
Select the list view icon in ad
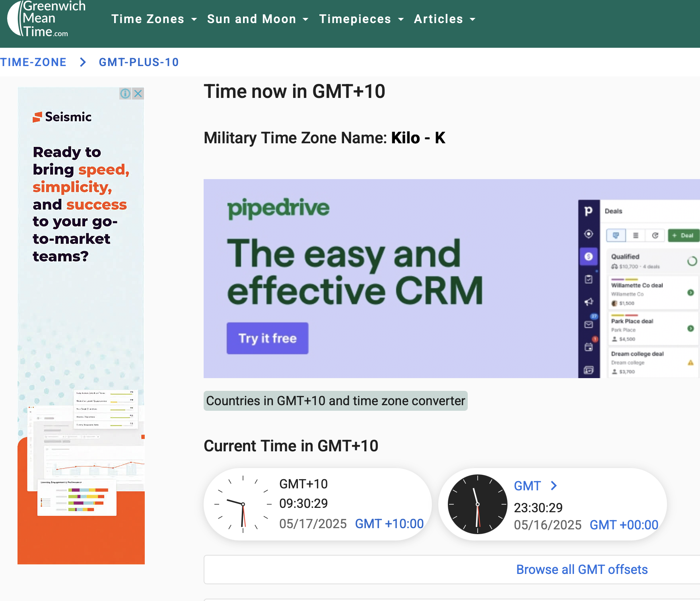pos(636,235)
